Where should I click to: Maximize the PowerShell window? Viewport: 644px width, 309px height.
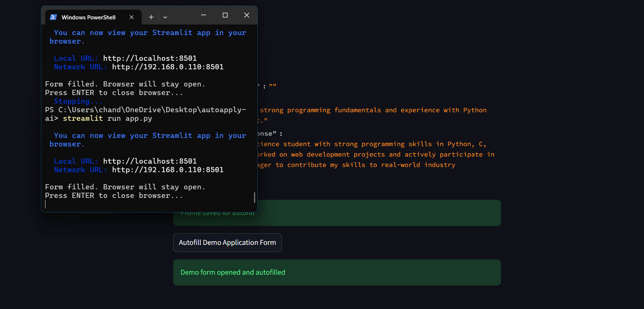pos(225,15)
